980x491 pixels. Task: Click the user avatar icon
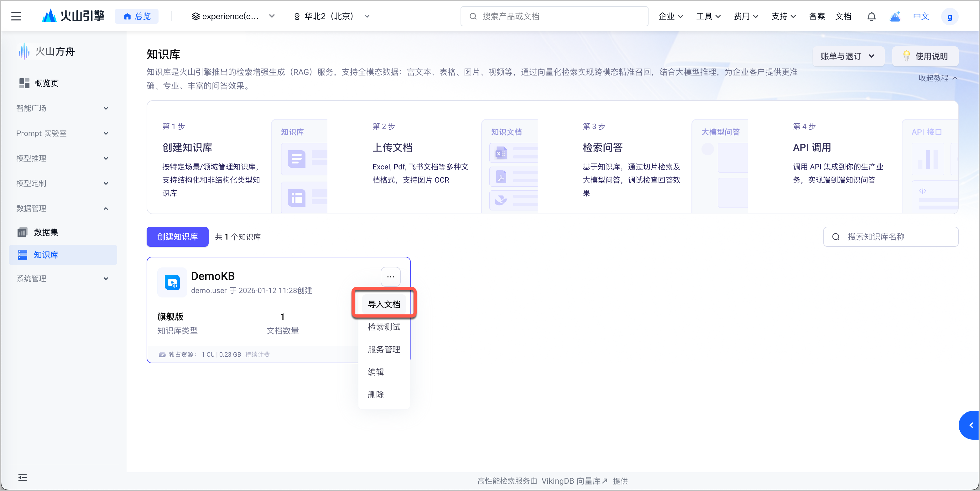[949, 17]
